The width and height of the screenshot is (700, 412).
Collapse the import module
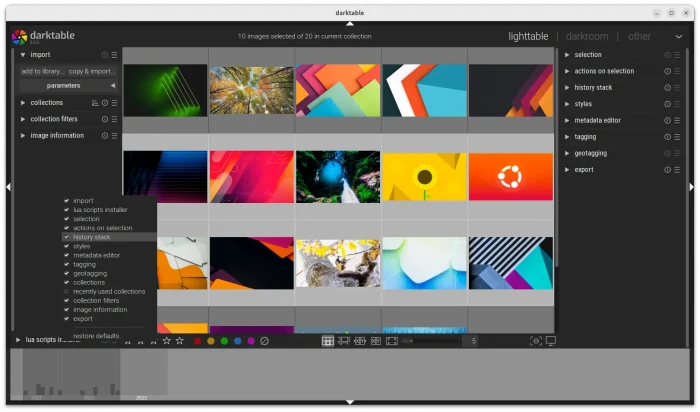(23, 55)
